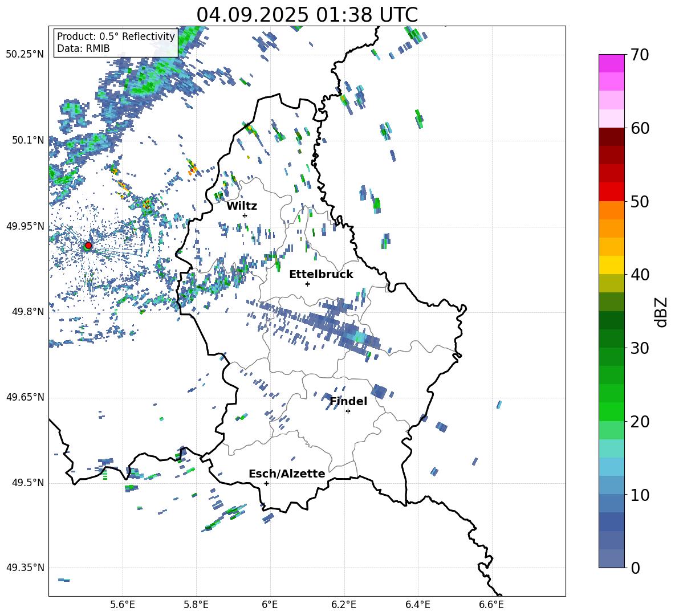Click the Ettelbruck station cross marker
This screenshot has height=616, width=675.
click(307, 284)
